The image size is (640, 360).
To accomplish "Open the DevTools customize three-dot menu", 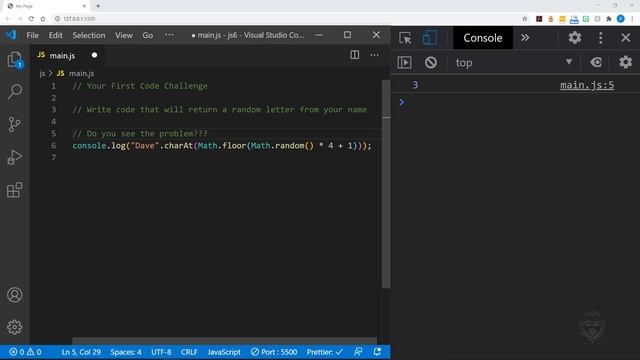I will coord(600,38).
